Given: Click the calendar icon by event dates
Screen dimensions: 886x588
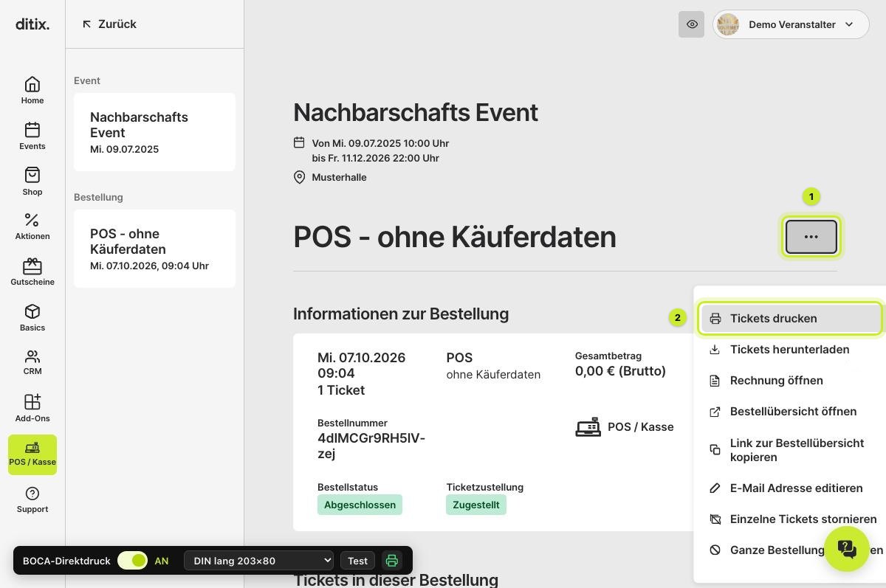Looking at the screenshot, I should pyautogui.click(x=299, y=142).
